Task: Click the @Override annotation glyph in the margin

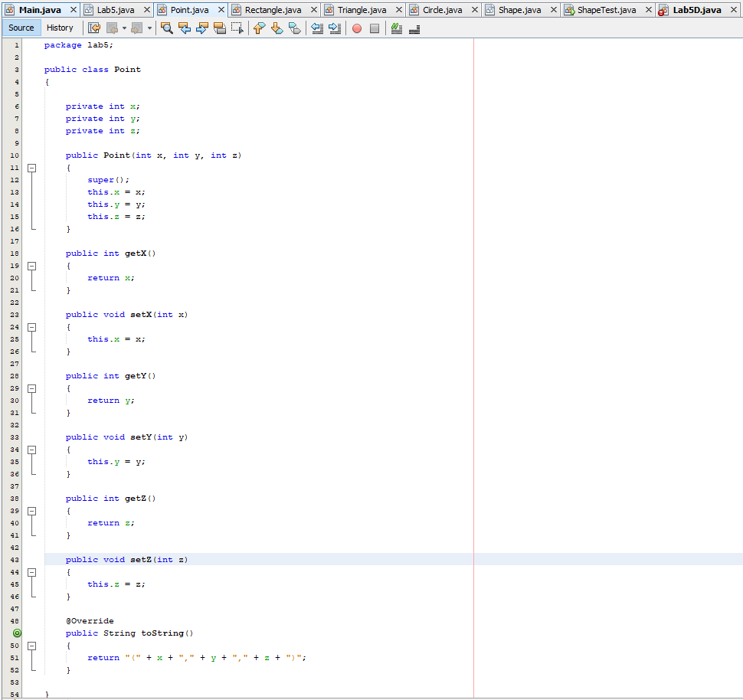Action: (16, 633)
